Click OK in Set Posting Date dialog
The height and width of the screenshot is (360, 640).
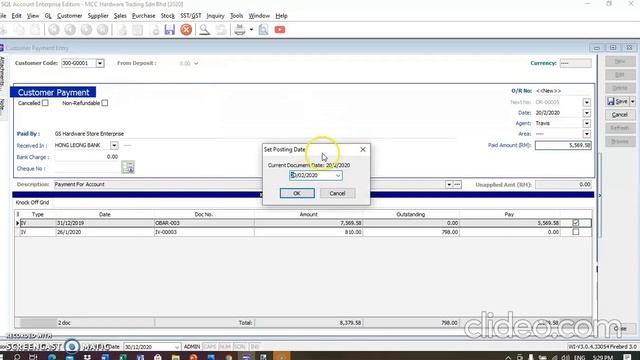pyautogui.click(x=297, y=193)
